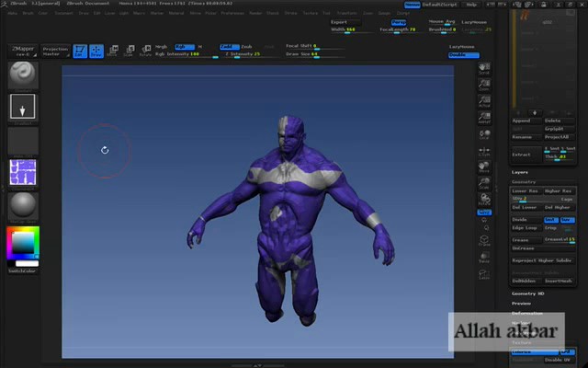The image size is (588, 368).
Task: Expand the Deformation section
Action: (526, 313)
